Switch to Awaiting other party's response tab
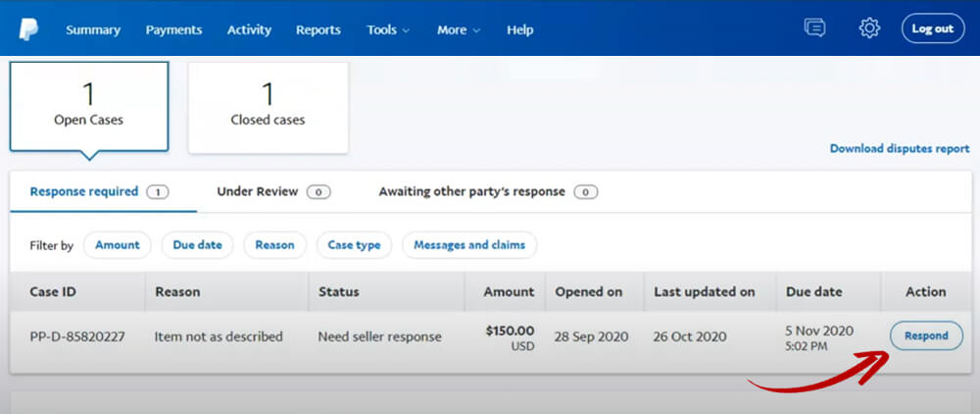 pyautogui.click(x=488, y=192)
